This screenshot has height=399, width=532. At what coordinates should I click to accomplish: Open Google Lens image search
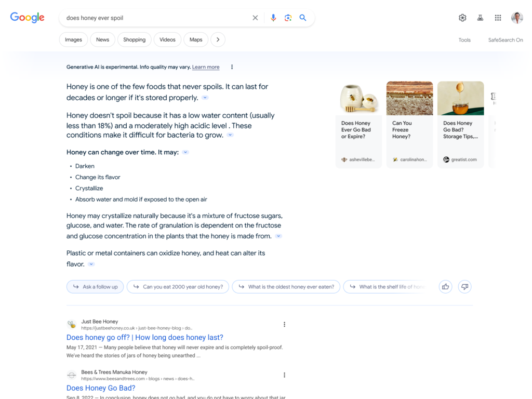click(x=288, y=18)
